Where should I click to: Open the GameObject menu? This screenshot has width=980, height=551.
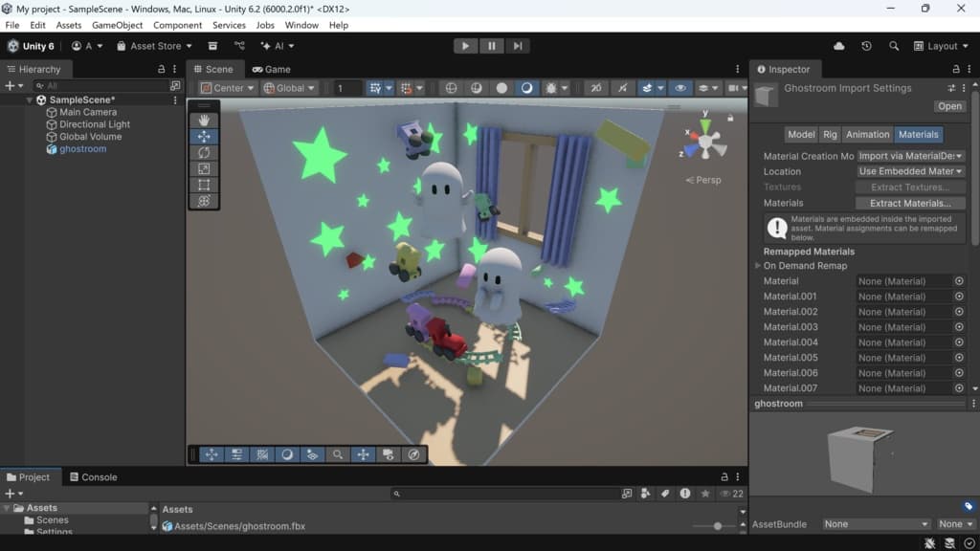click(118, 25)
